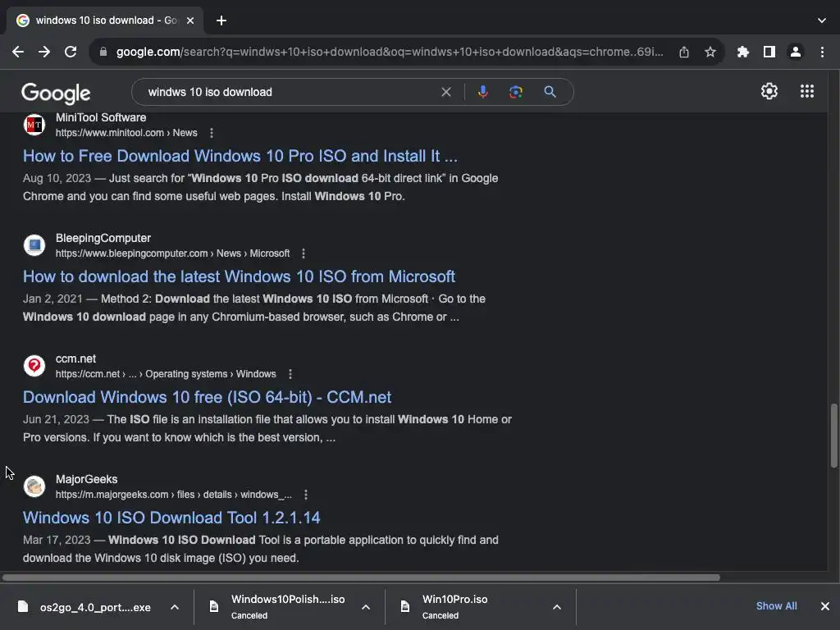
Task: Open 'Download Windows 10 free (ISO 64-bit)' link
Action: pos(207,397)
